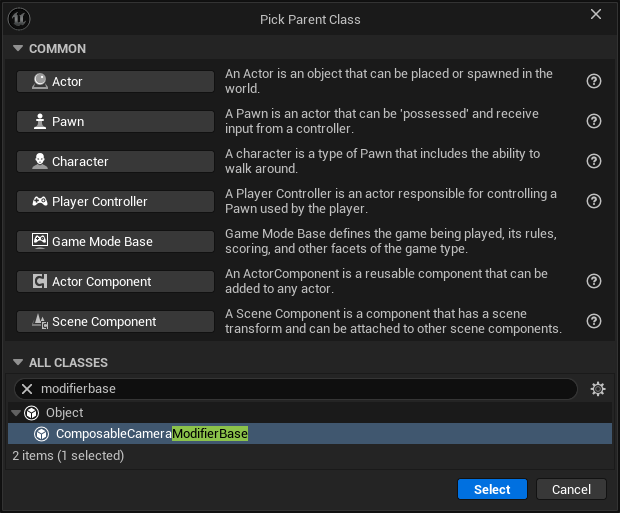Image resolution: width=620 pixels, height=513 pixels.
Task: Pick Character as the parent class
Action: [115, 161]
